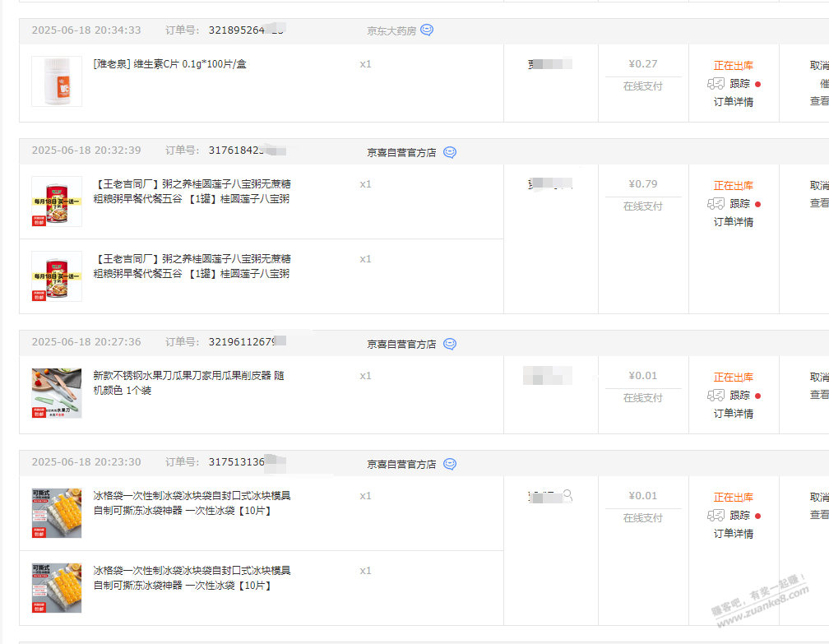Click truck tracking icon for ice bag order
The image size is (829, 644).
tap(716, 515)
